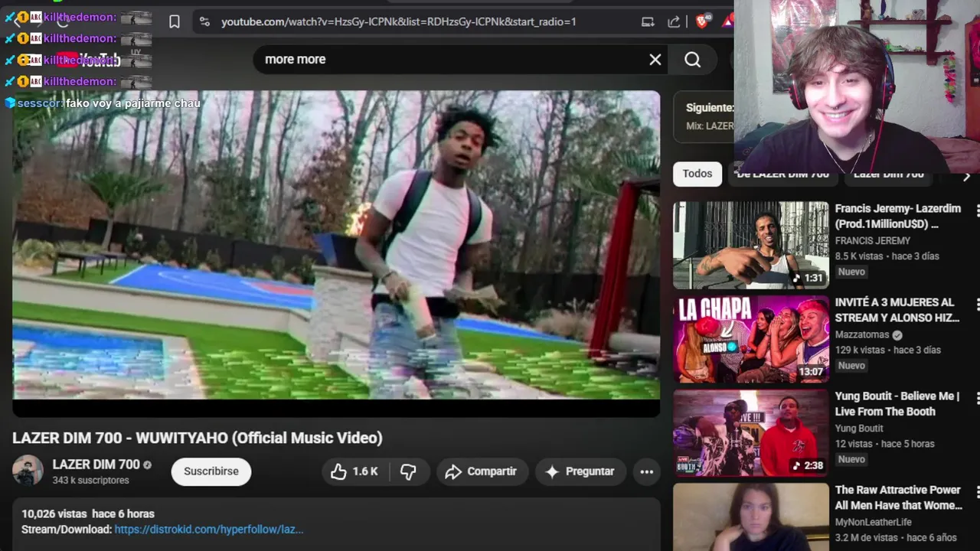Screen dimensions: 980x551
Task: Open the Brave Shields lion icon
Action: tap(701, 22)
